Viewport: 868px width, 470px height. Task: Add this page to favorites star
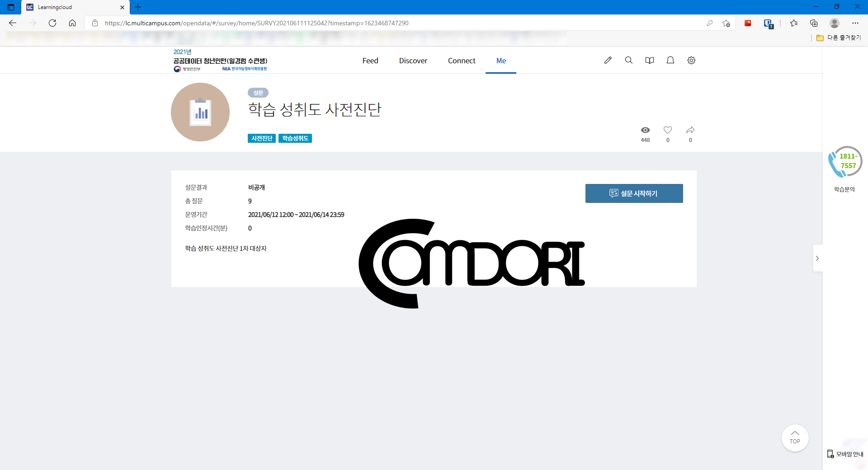(726, 23)
